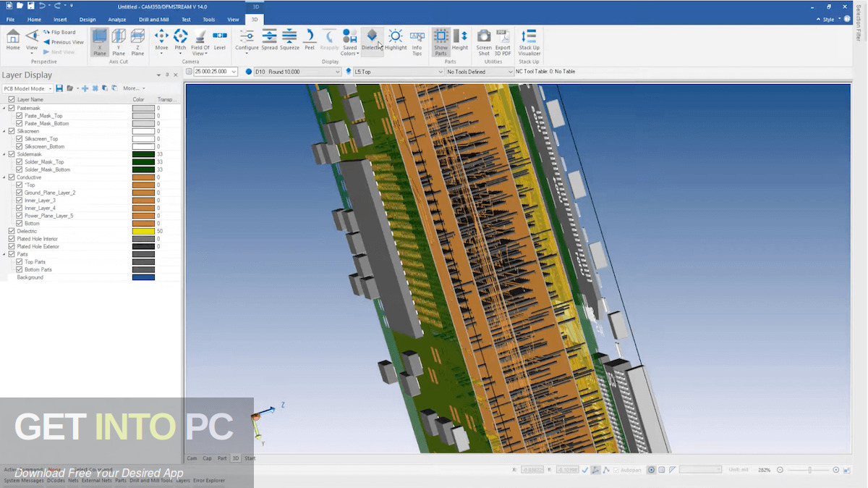
Task: Click the Home perspective icon
Action: (13, 41)
